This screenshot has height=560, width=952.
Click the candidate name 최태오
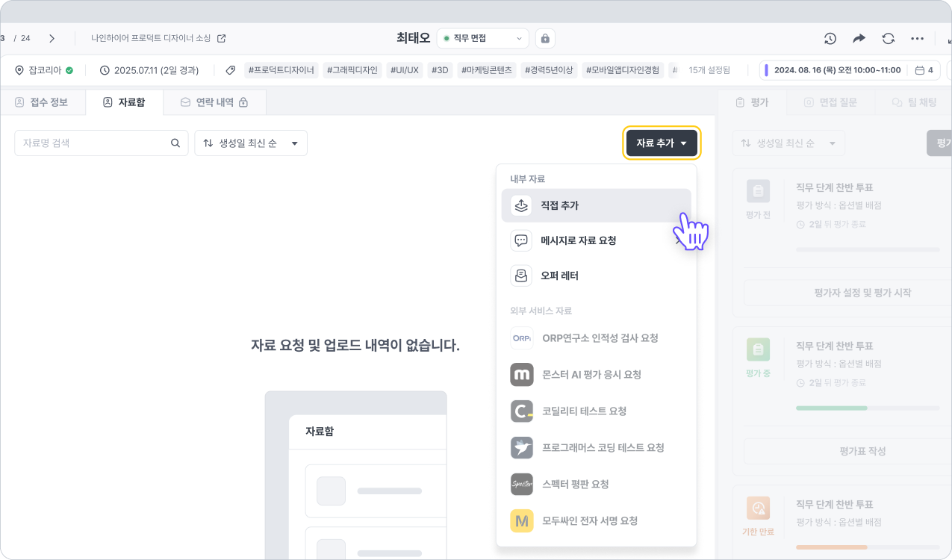click(x=413, y=38)
